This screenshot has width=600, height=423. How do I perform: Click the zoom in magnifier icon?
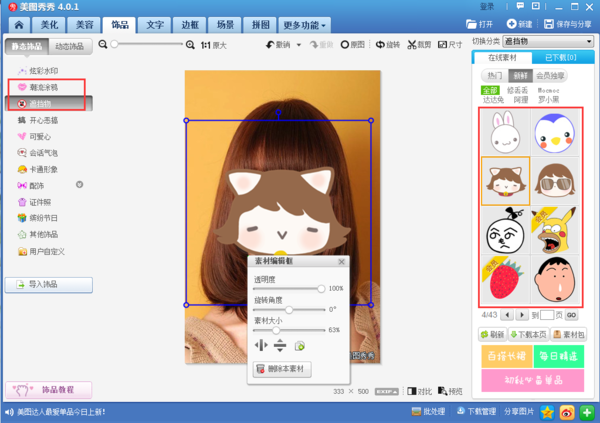pyautogui.click(x=191, y=45)
